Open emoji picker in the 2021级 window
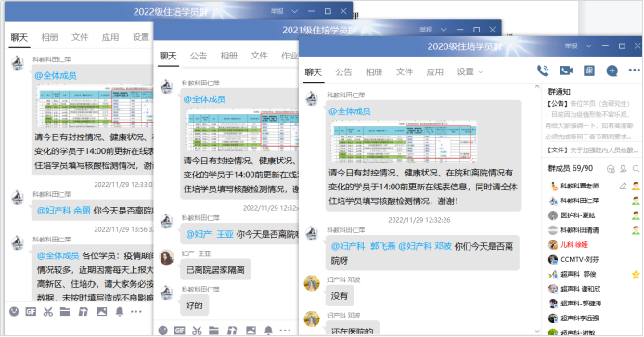644x337 pixels. (163, 330)
